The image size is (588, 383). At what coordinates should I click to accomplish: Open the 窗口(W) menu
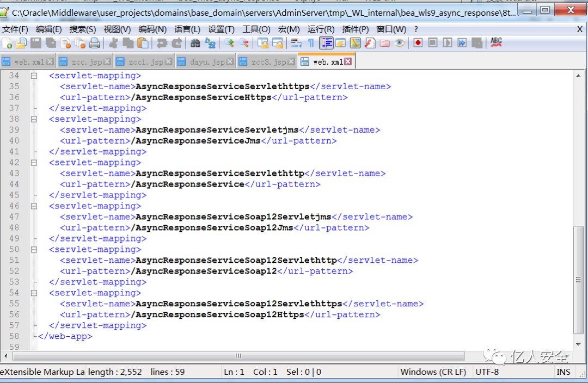[x=391, y=29]
